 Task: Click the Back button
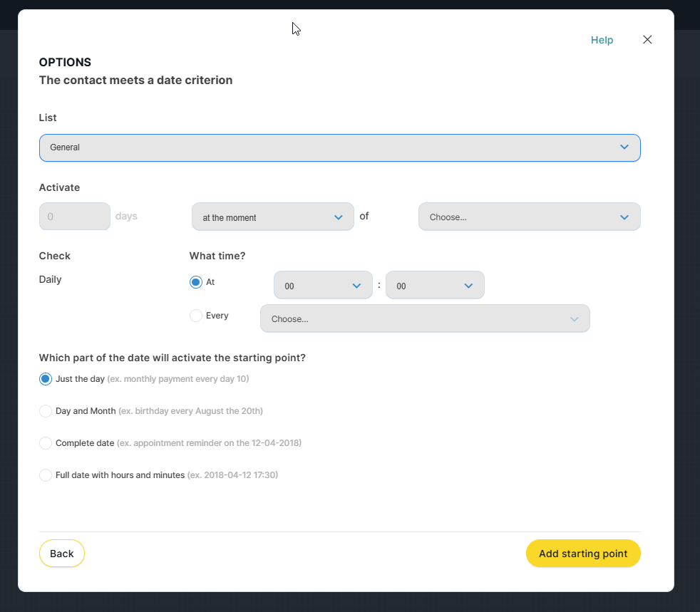[x=62, y=554]
